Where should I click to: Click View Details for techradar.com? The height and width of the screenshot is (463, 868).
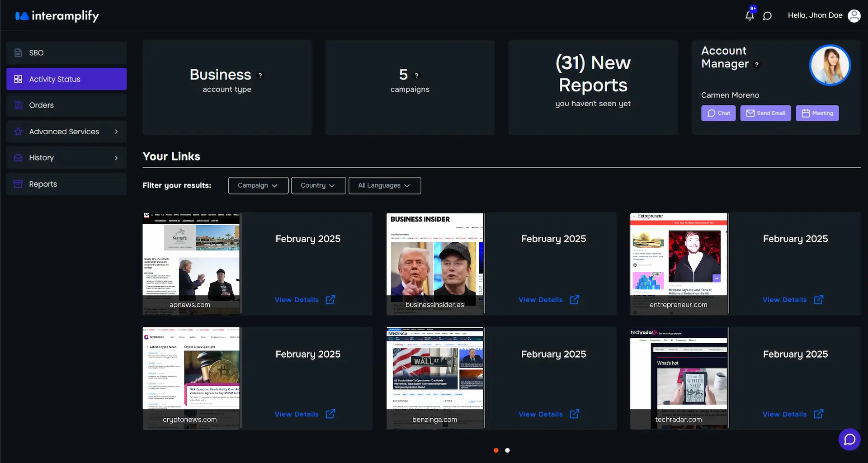pos(785,414)
